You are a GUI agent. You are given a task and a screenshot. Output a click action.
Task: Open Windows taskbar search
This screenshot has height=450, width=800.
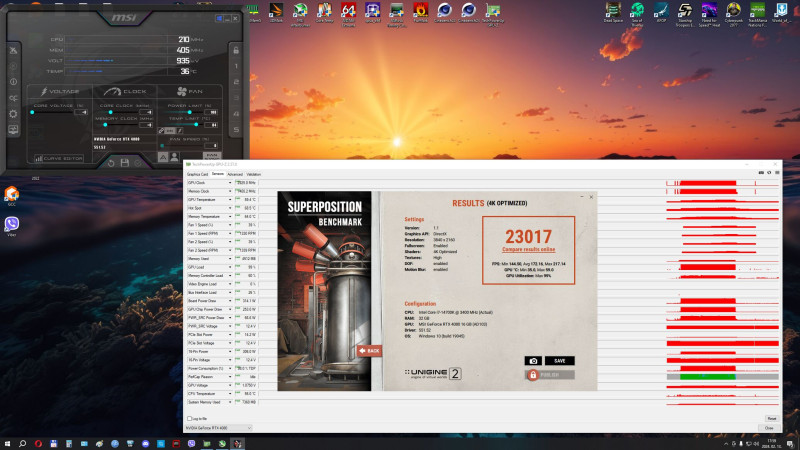click(x=22, y=444)
